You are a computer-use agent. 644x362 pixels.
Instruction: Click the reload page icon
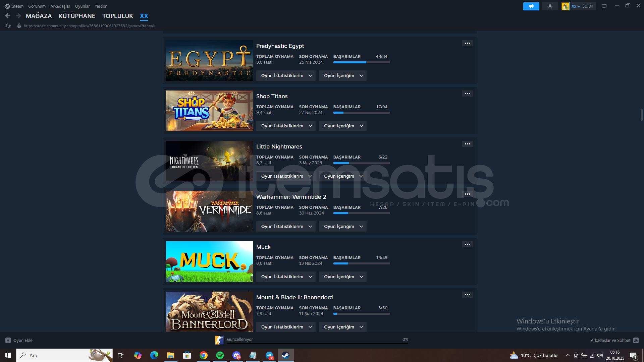click(8, 26)
